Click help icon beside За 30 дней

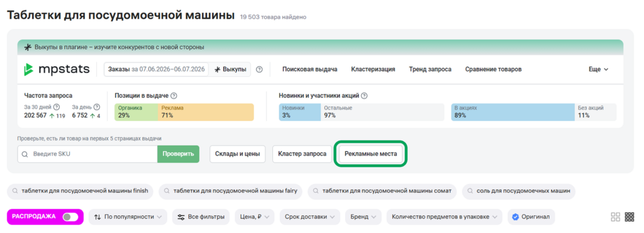tap(57, 107)
